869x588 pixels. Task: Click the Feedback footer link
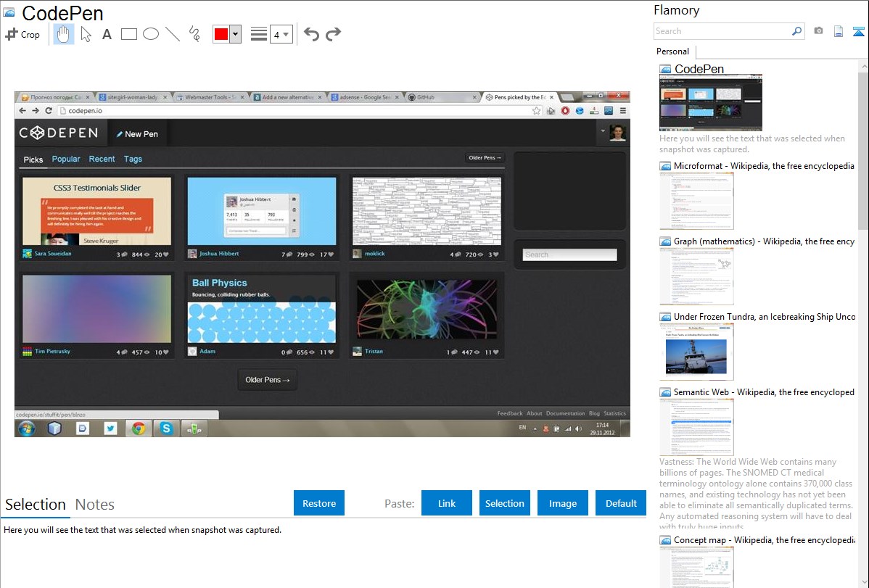click(x=510, y=413)
